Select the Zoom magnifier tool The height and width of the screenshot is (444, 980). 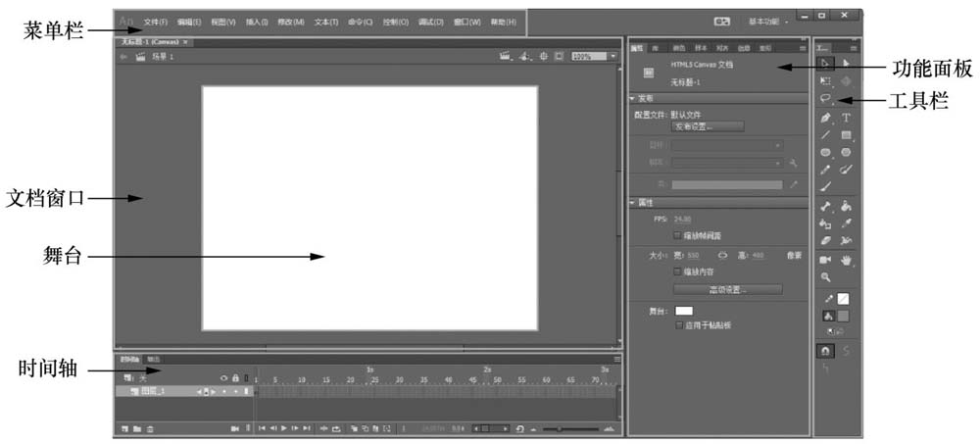pyautogui.click(x=825, y=277)
